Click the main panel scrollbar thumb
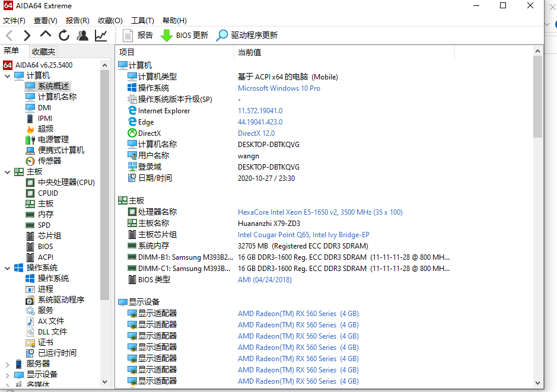This screenshot has height=392, width=557. point(537,96)
